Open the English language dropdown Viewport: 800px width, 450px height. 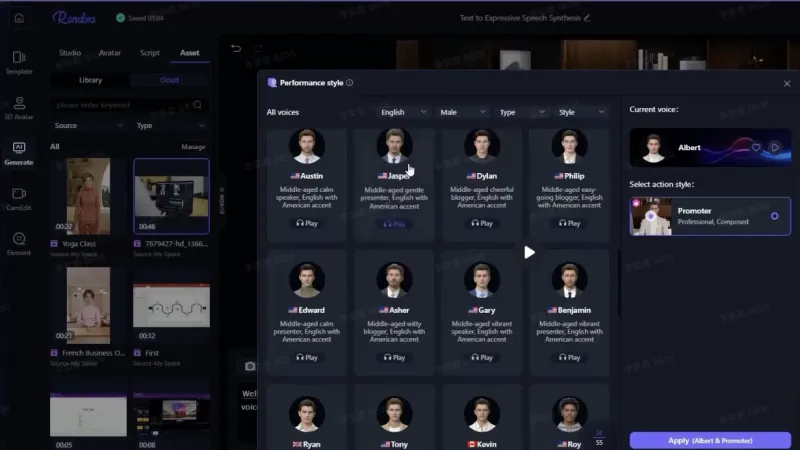pos(403,112)
